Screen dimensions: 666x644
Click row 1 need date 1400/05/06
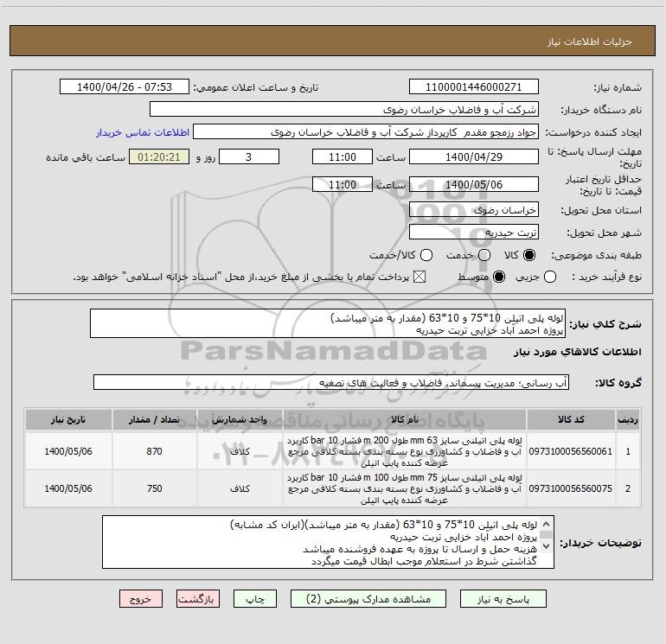[x=68, y=451]
